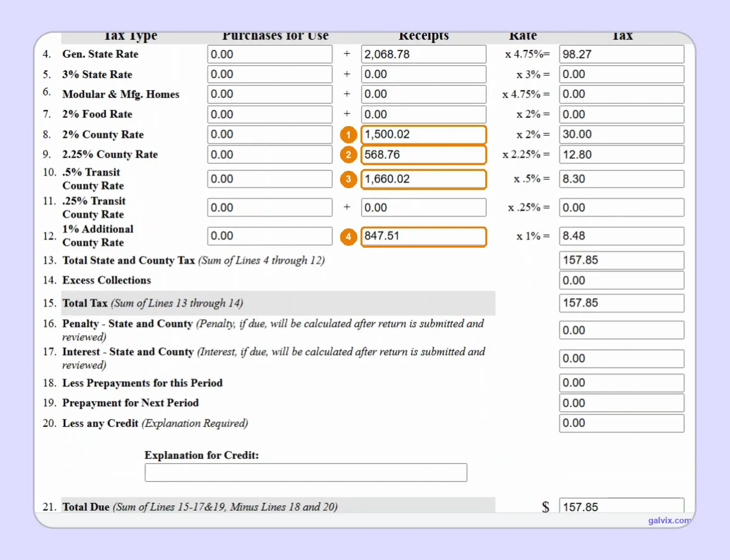Click .25% Transit County Rate Tax field

622,208
